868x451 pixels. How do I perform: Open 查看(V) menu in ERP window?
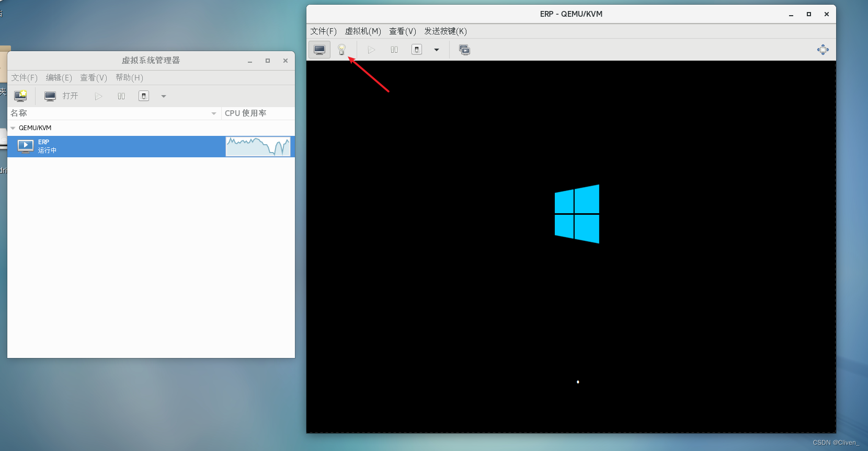(403, 31)
